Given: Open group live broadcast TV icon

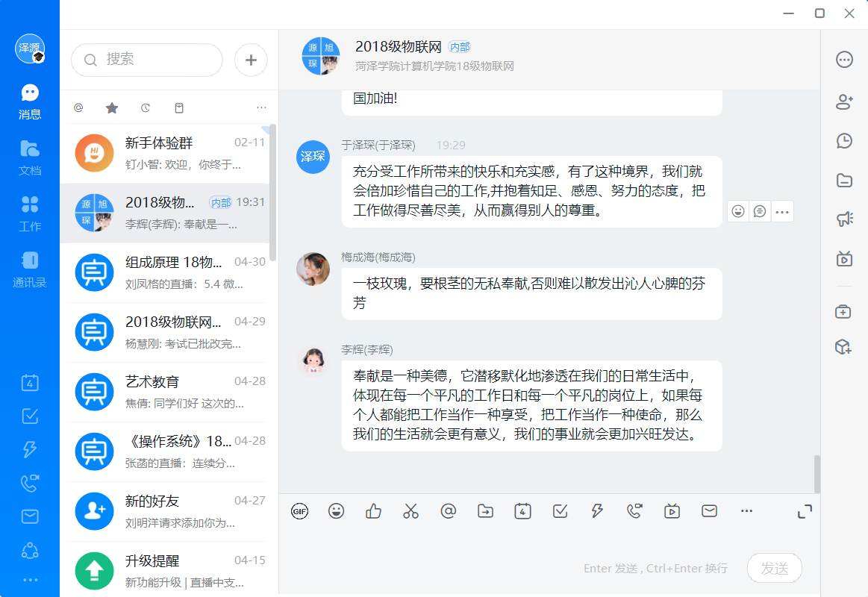Looking at the screenshot, I should 844,258.
